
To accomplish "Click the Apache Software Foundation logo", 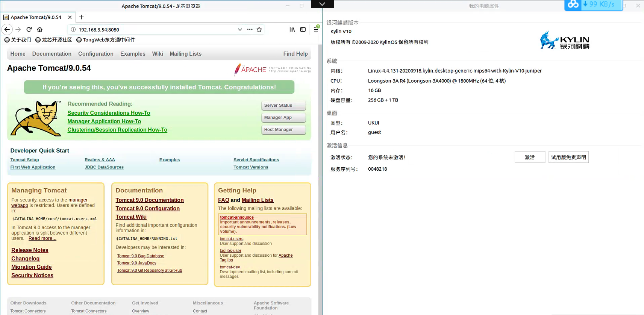I will click(273, 70).
